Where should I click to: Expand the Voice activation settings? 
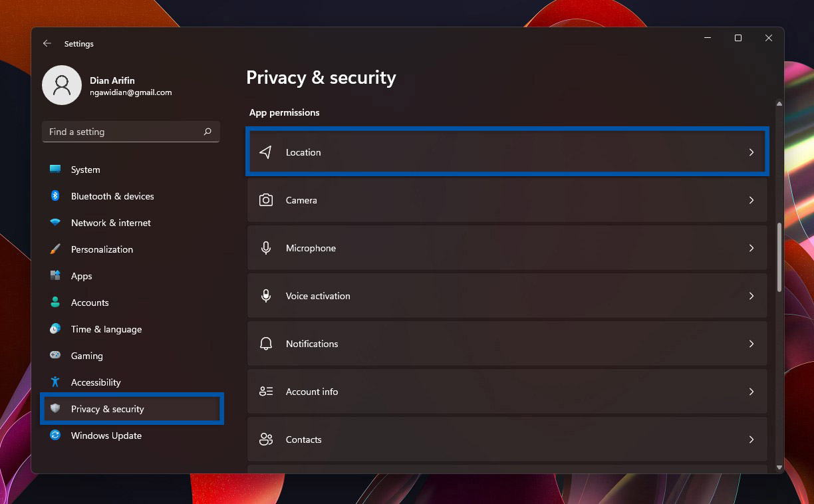[507, 296]
